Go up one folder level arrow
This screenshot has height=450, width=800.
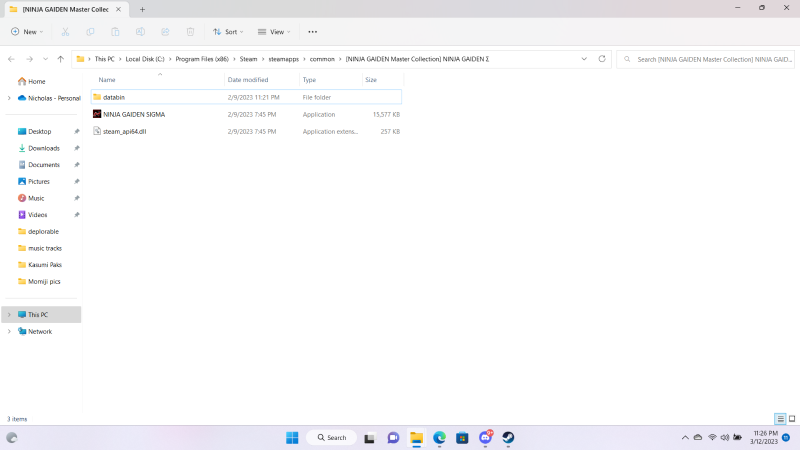(61, 59)
